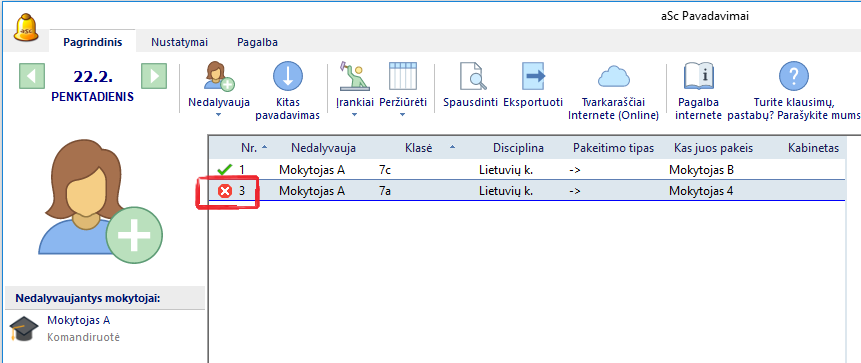Screen dimensions: 861x363
Task: Go to next day with right arrow
Action: (154, 76)
